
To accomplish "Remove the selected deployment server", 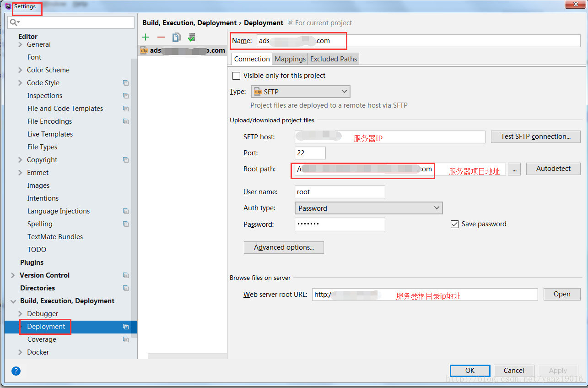I will coord(161,38).
